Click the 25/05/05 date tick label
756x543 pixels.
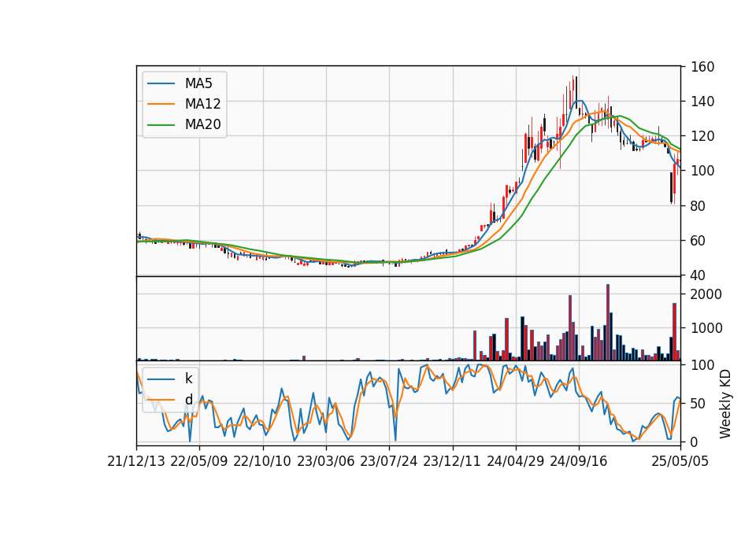click(x=680, y=461)
